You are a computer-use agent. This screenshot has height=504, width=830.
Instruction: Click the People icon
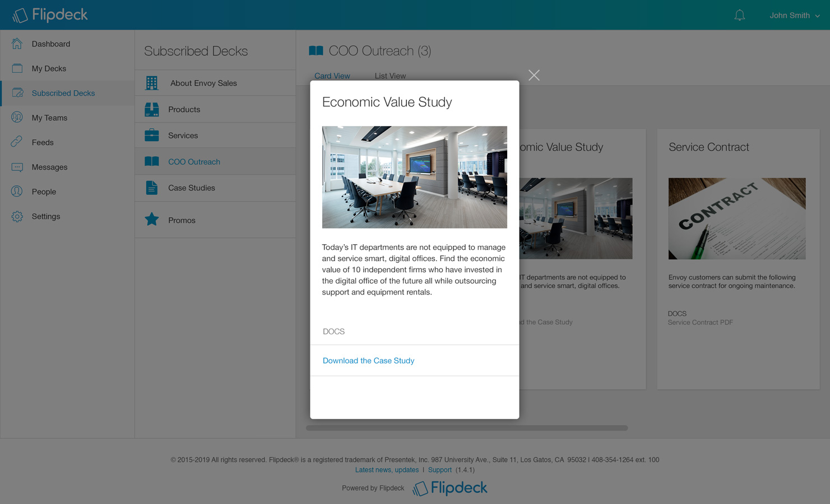17,192
